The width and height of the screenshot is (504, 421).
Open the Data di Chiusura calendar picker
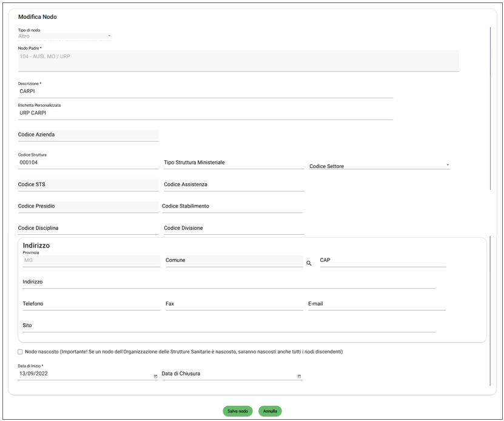299,377
